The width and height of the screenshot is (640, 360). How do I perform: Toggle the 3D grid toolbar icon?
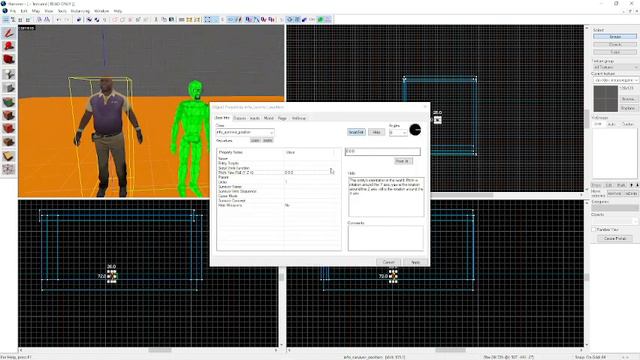coord(13,20)
